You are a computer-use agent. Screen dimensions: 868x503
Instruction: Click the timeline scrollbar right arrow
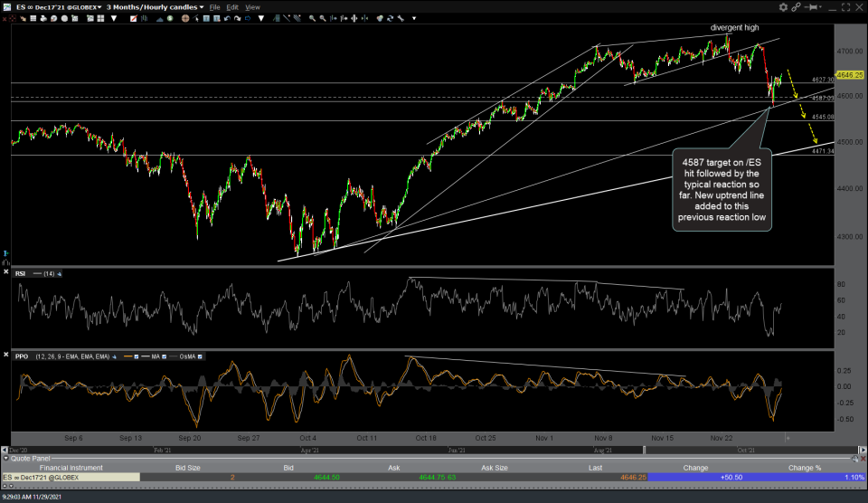click(x=862, y=451)
